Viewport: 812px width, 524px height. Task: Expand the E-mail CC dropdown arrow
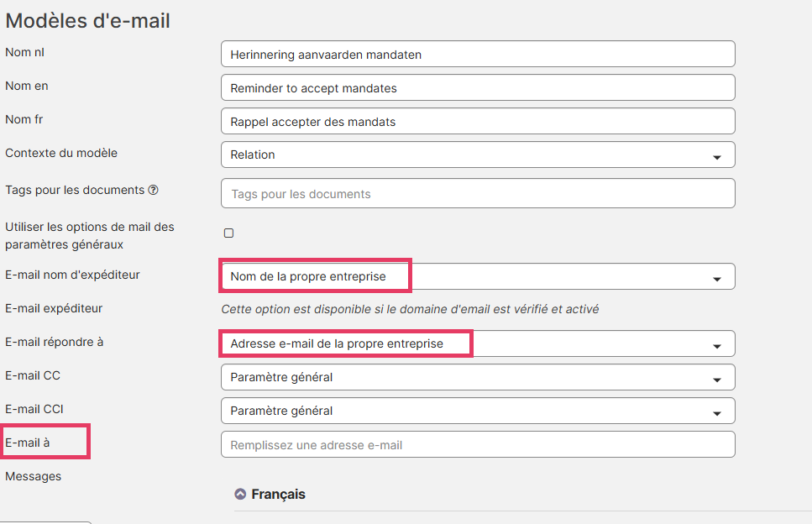(717, 380)
